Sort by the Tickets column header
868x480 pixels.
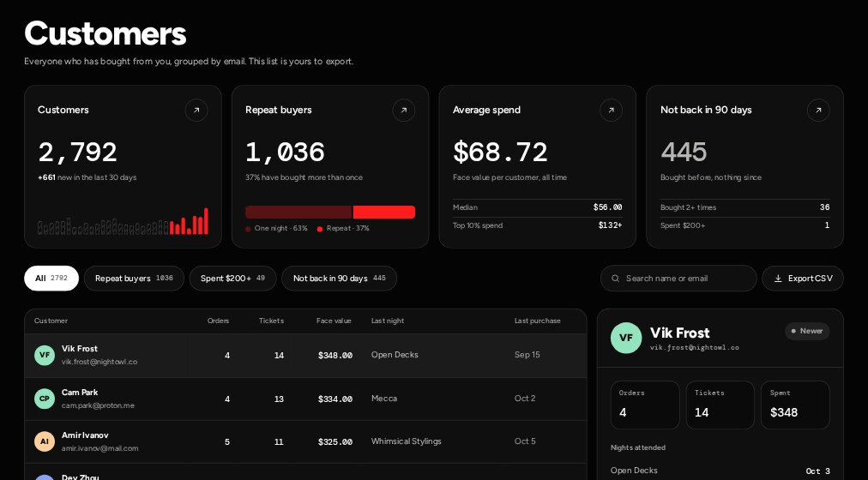click(271, 321)
